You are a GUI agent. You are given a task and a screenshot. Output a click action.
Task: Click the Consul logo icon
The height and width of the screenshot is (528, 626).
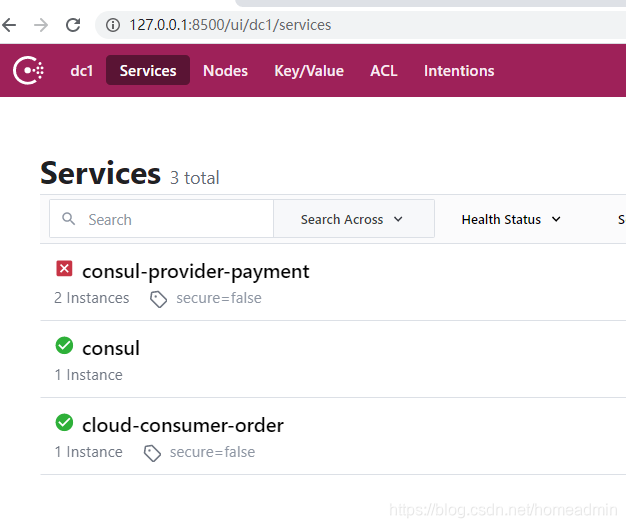[28, 71]
